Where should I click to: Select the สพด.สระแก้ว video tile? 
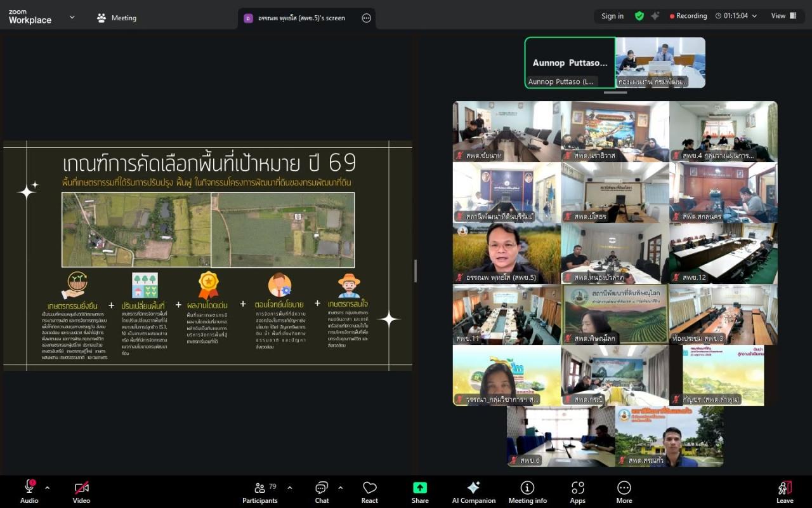coord(669,436)
